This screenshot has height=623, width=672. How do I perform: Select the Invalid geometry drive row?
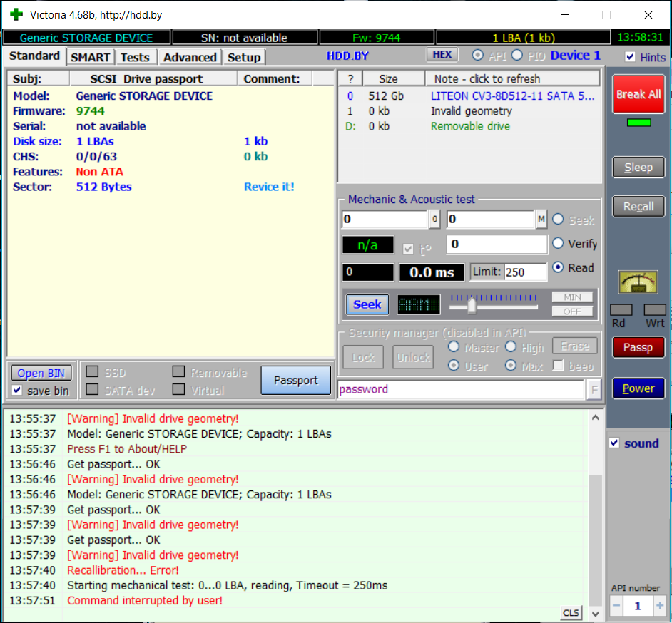click(x=469, y=111)
